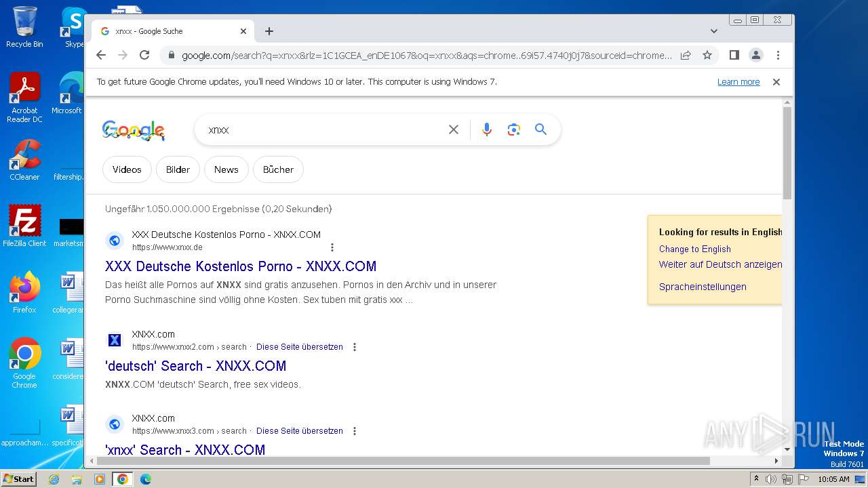Click Weiter auf Deutsch anzeigen link
Viewport: 868px width, 488px height.
click(720, 264)
